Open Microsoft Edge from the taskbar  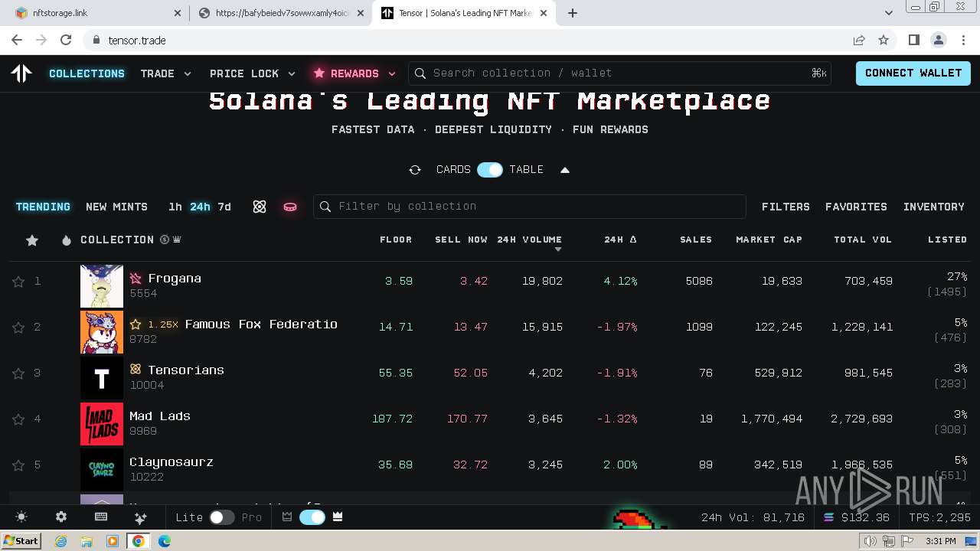pyautogui.click(x=164, y=541)
